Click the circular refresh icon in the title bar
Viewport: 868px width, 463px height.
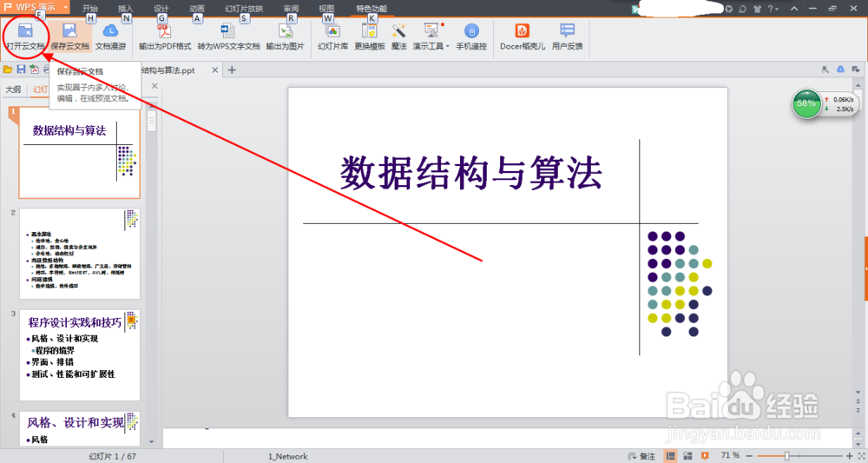(x=742, y=9)
